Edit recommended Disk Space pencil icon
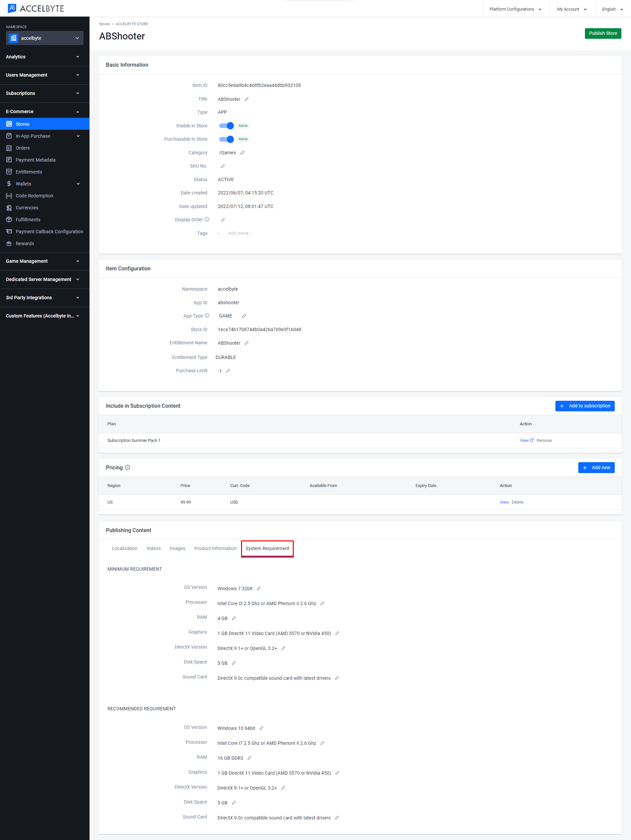Viewport: 631px width, 840px height. coord(234,803)
